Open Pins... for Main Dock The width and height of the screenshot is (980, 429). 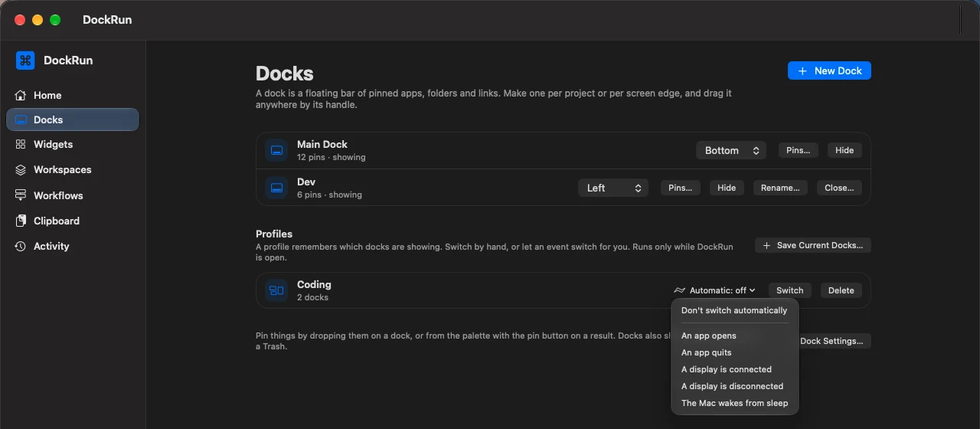pyautogui.click(x=799, y=150)
